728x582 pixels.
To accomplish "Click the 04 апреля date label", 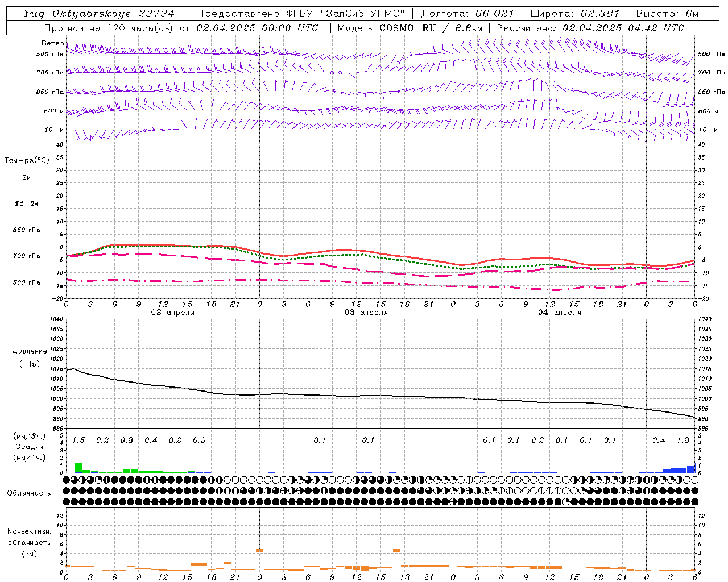I will click(x=560, y=313).
